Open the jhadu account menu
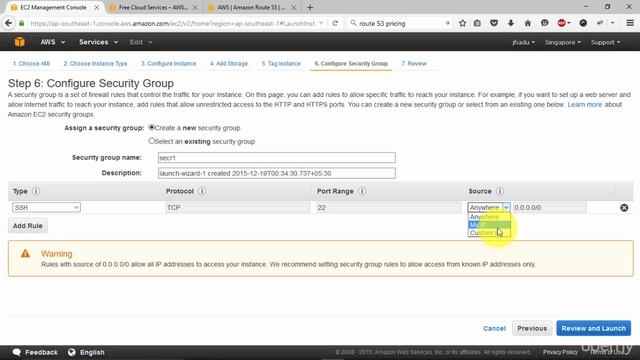 523,42
